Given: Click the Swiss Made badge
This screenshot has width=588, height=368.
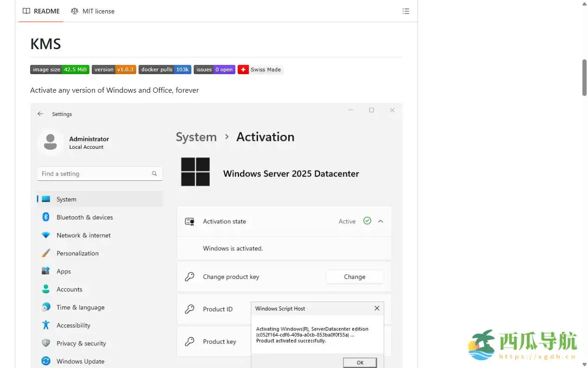Looking at the screenshot, I should (x=260, y=70).
